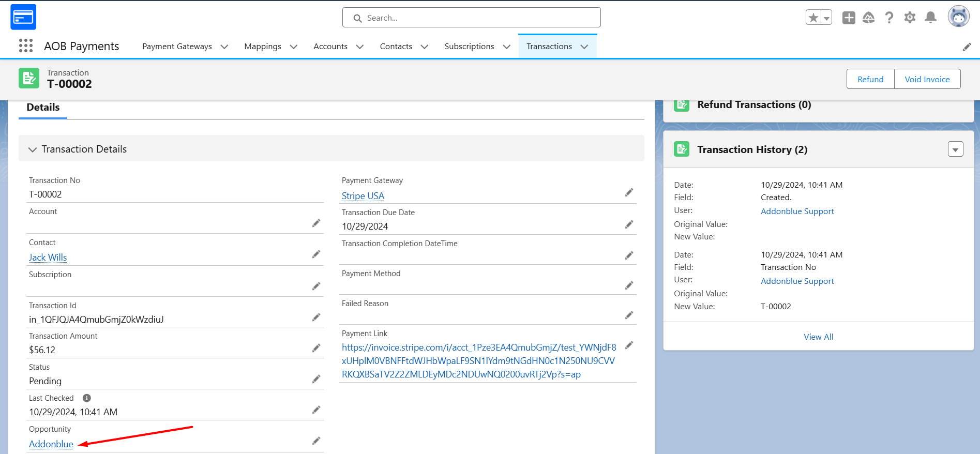The image size is (980, 454).
Task: Edit the Failed Reason pencil
Action: pyautogui.click(x=629, y=315)
